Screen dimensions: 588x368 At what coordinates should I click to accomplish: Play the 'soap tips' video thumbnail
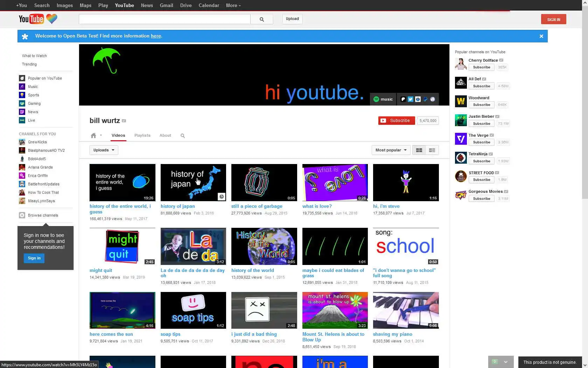(193, 310)
